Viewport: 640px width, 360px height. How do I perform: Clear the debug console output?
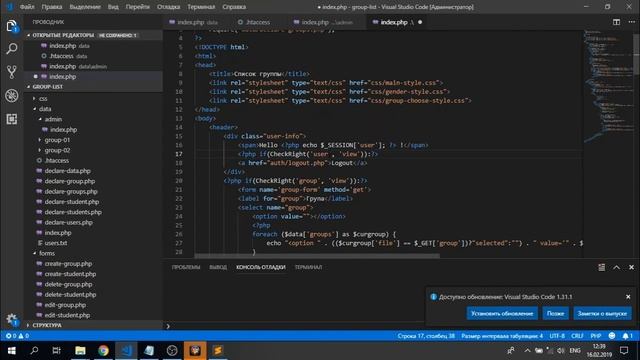coord(601,267)
